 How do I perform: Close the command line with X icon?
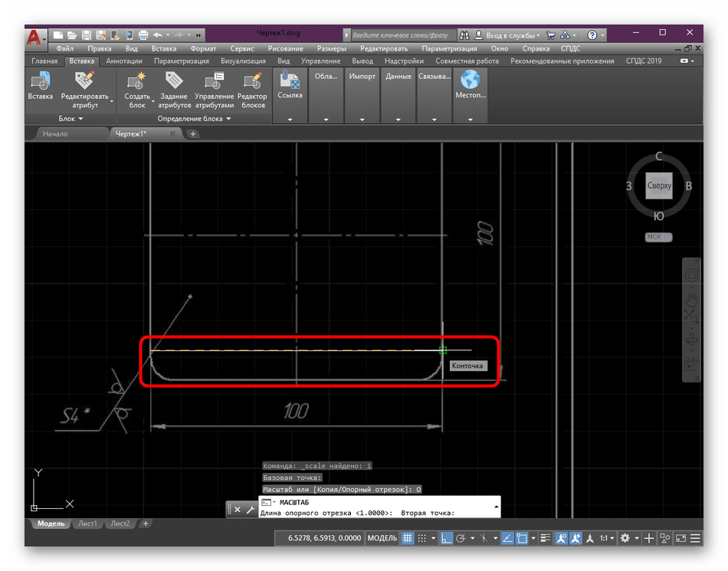[238, 509]
